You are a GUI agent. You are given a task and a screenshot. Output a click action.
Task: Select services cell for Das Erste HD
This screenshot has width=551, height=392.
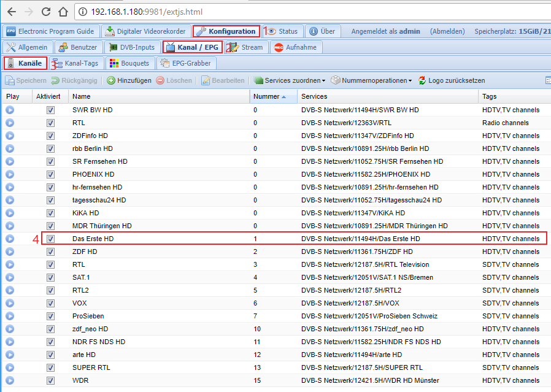[x=388, y=239]
